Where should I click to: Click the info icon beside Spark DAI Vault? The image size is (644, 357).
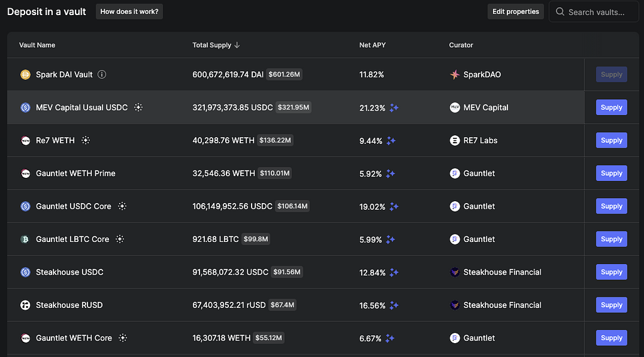point(102,74)
